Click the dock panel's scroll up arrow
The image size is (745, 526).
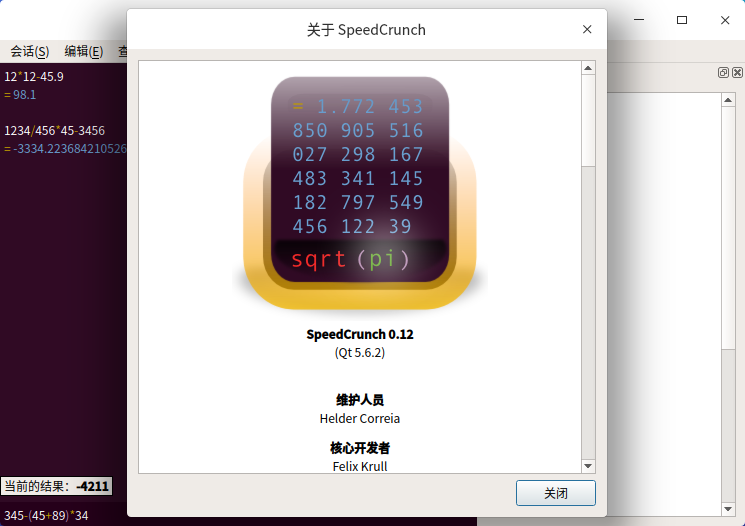[x=728, y=101]
